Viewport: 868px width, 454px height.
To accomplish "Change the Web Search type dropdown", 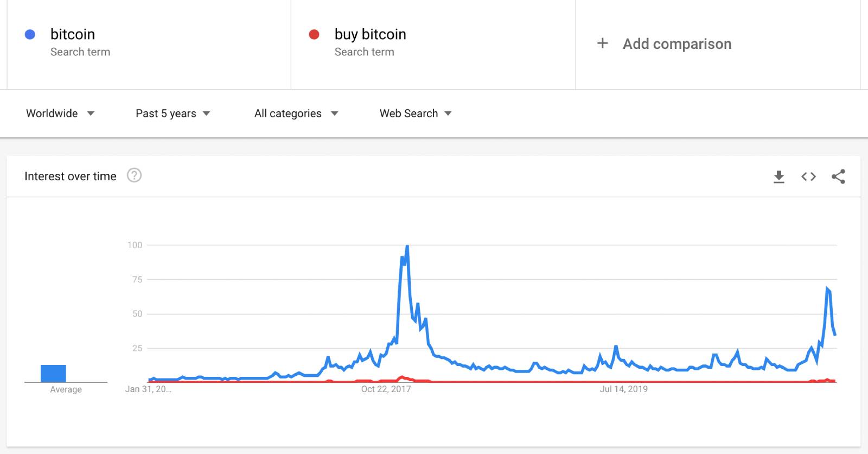I will point(416,113).
